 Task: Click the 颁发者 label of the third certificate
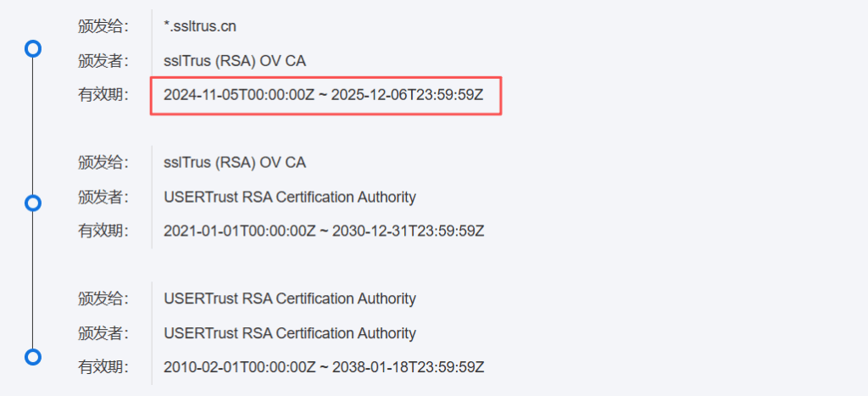point(103,333)
